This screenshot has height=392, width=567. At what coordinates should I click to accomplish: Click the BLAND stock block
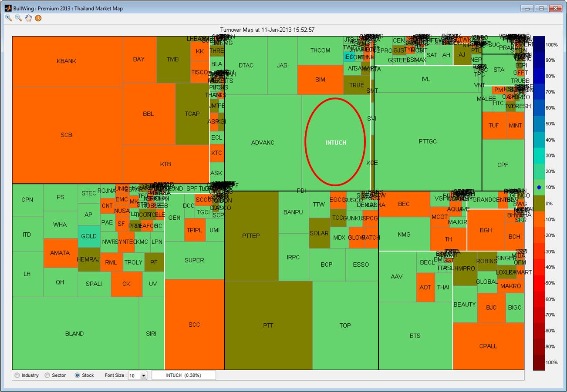(x=74, y=334)
